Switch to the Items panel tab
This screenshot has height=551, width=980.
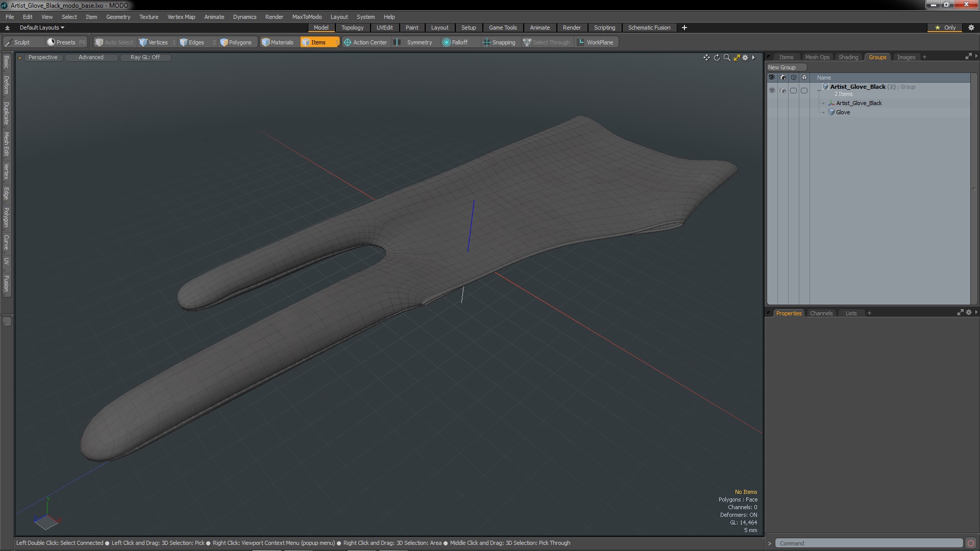(x=786, y=57)
